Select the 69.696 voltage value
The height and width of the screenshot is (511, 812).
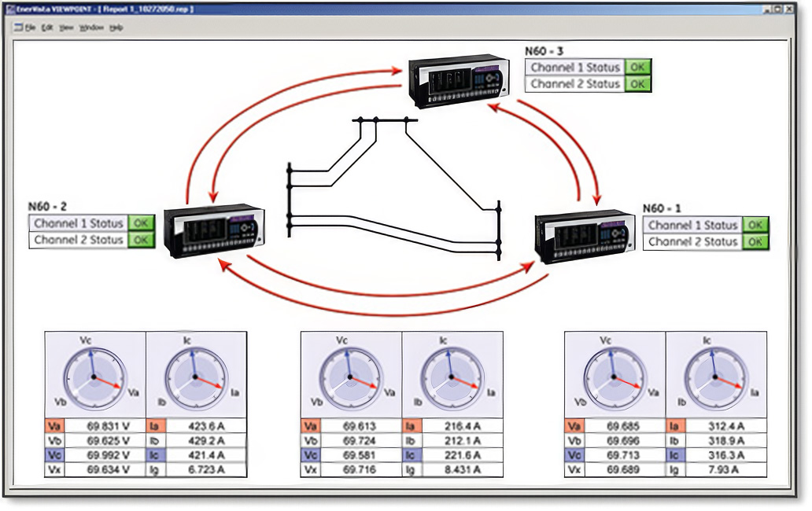click(623, 441)
